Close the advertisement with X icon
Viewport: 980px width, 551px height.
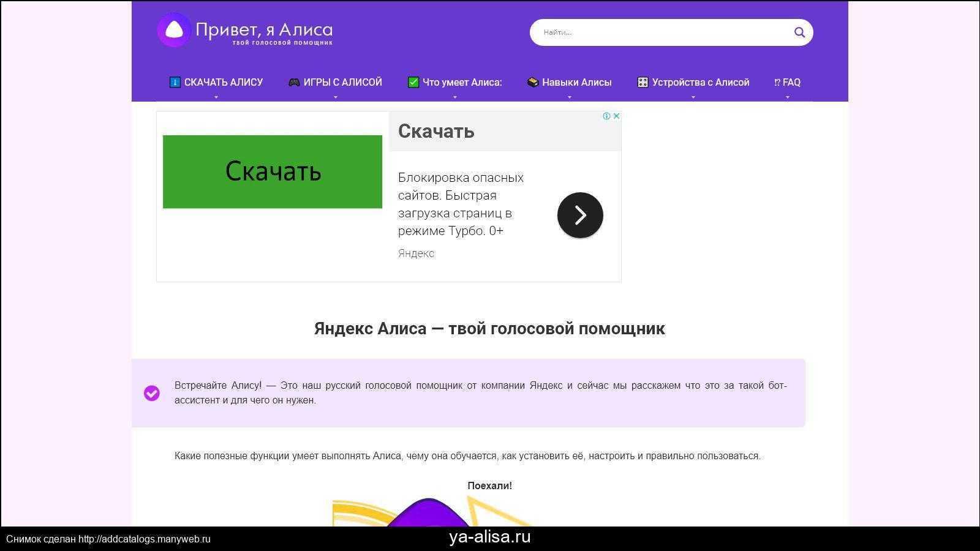pos(616,116)
